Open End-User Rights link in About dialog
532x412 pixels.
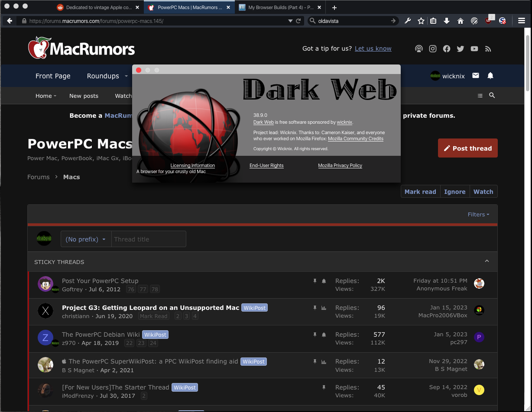pos(266,165)
